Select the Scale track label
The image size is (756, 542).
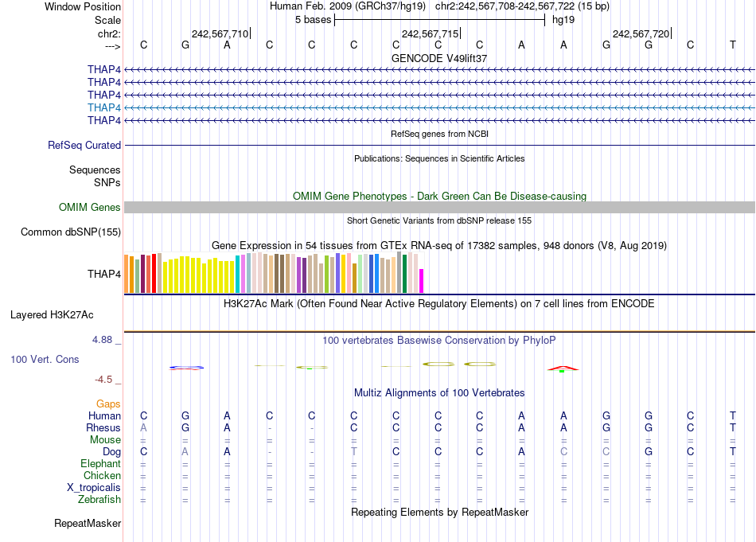coord(107,20)
